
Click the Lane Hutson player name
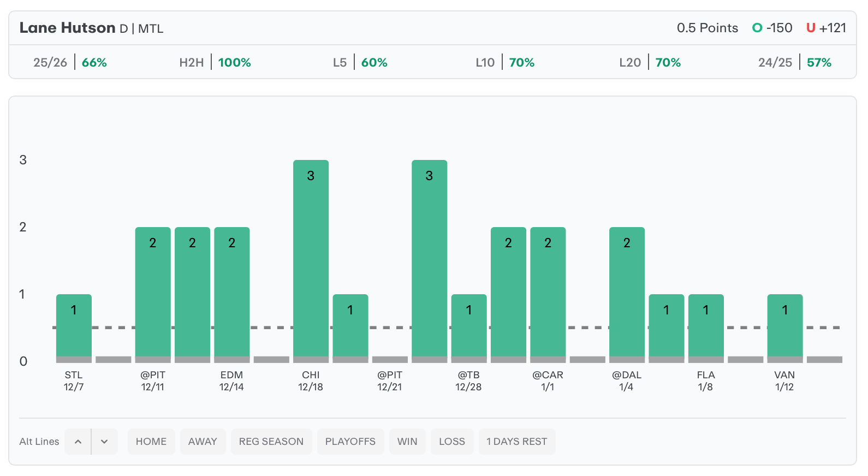(x=67, y=28)
